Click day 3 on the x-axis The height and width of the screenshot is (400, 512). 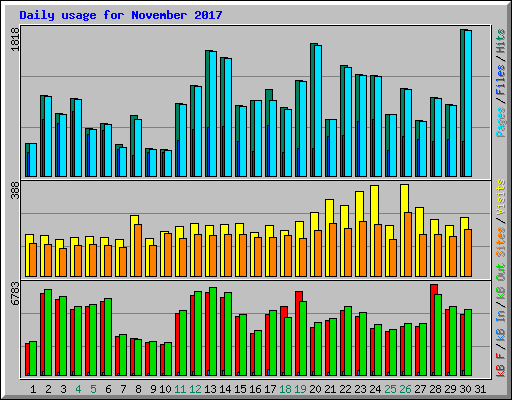pyautogui.click(x=63, y=389)
